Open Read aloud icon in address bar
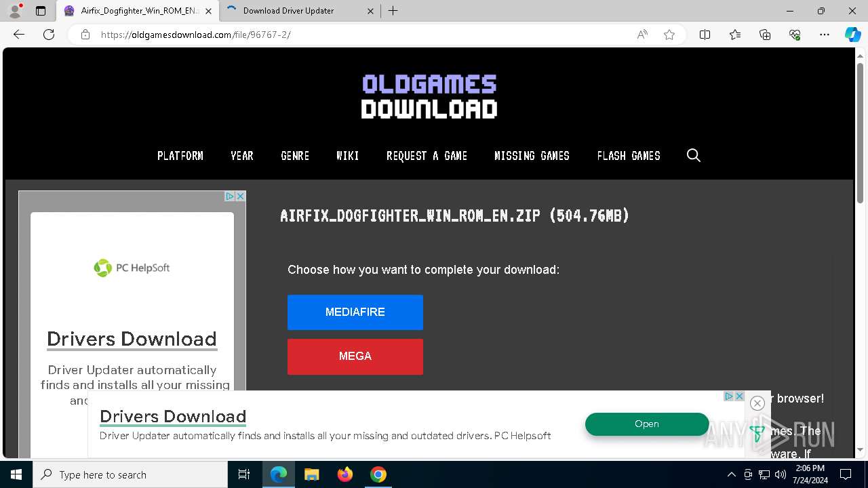 (642, 35)
